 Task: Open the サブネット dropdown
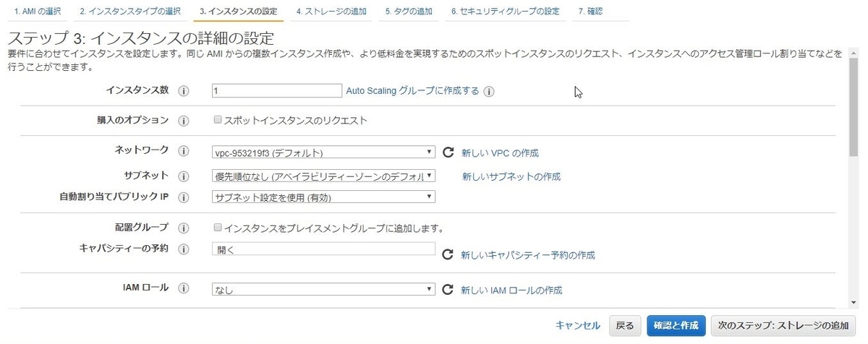(x=323, y=176)
